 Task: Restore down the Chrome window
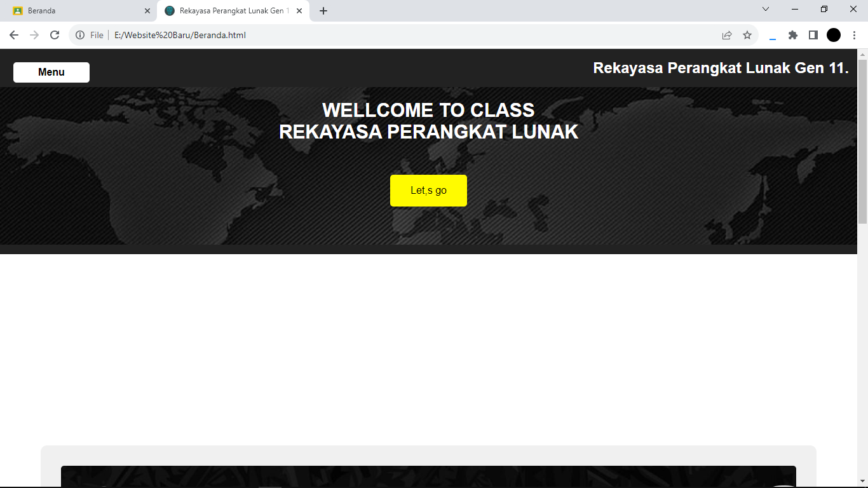tap(824, 9)
